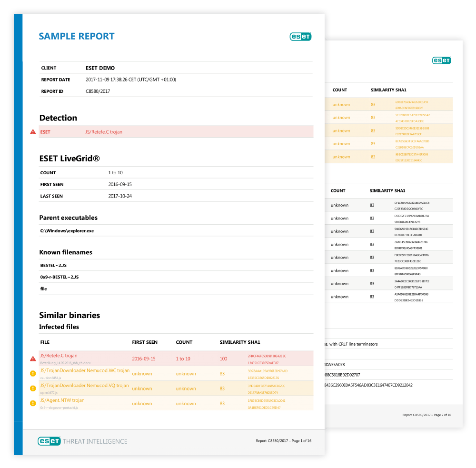Click the REPORT ID label

(52, 91)
